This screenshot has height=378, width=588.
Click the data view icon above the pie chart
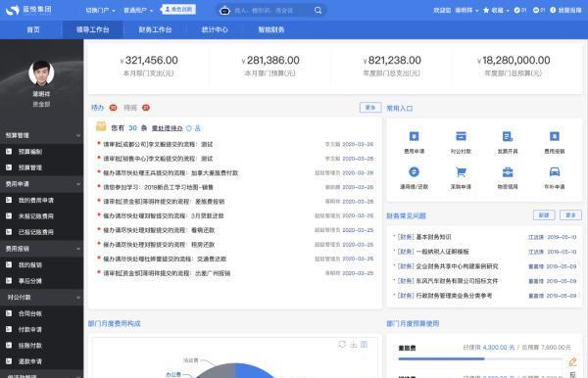click(x=365, y=344)
